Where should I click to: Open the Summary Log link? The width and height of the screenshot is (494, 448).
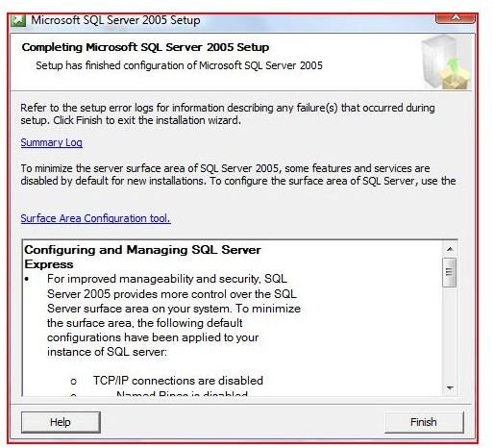pyautogui.click(x=51, y=142)
